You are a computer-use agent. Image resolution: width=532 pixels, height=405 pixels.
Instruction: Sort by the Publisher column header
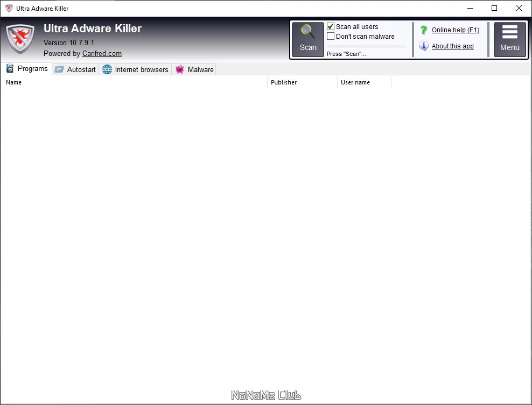click(x=302, y=82)
